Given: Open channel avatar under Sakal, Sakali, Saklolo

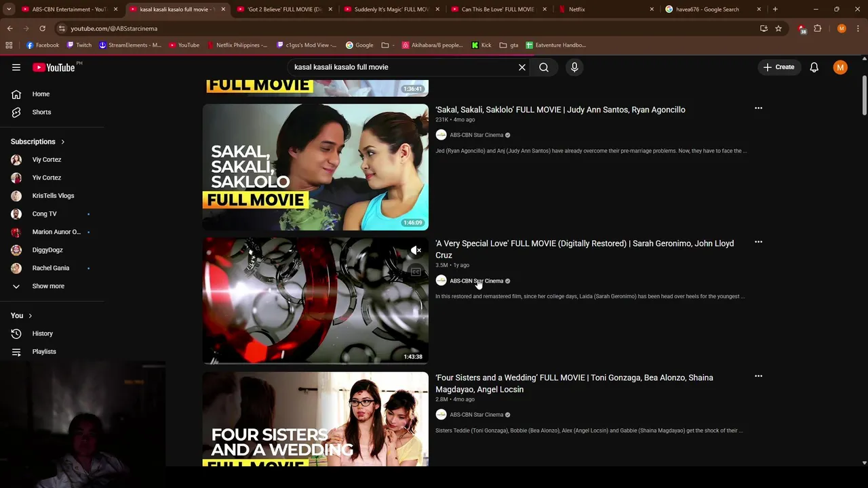Looking at the screenshot, I should [441, 135].
